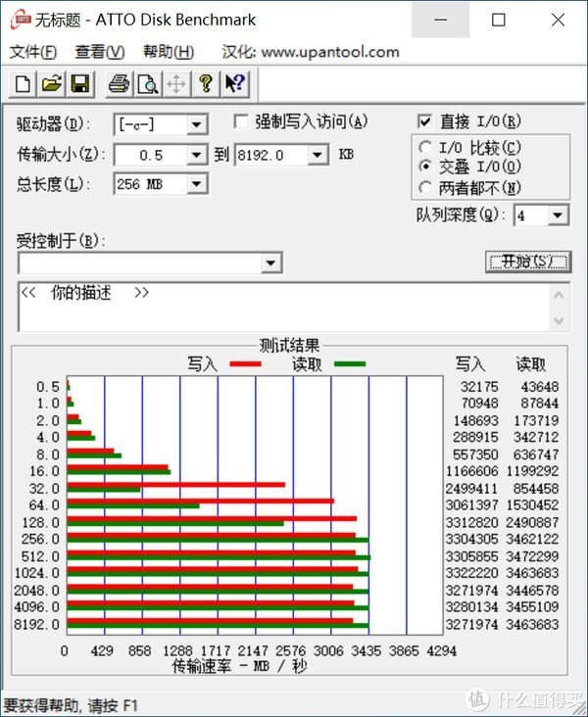Maximize the ATTO Disk Benchmark window

pos(498,20)
